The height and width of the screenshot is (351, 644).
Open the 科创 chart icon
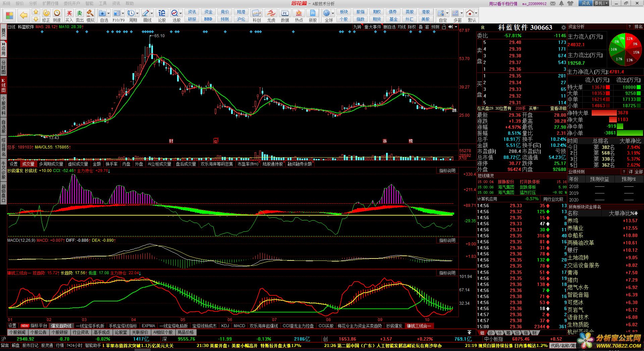point(257,13)
